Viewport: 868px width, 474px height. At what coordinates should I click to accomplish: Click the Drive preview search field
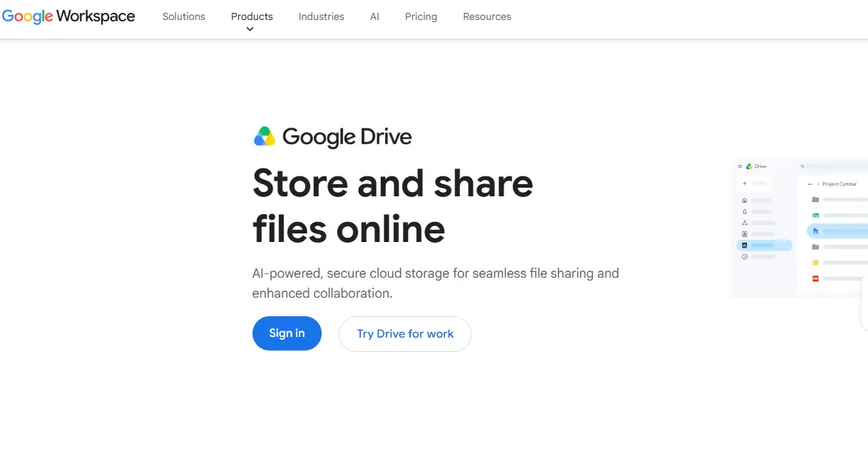pos(833,166)
